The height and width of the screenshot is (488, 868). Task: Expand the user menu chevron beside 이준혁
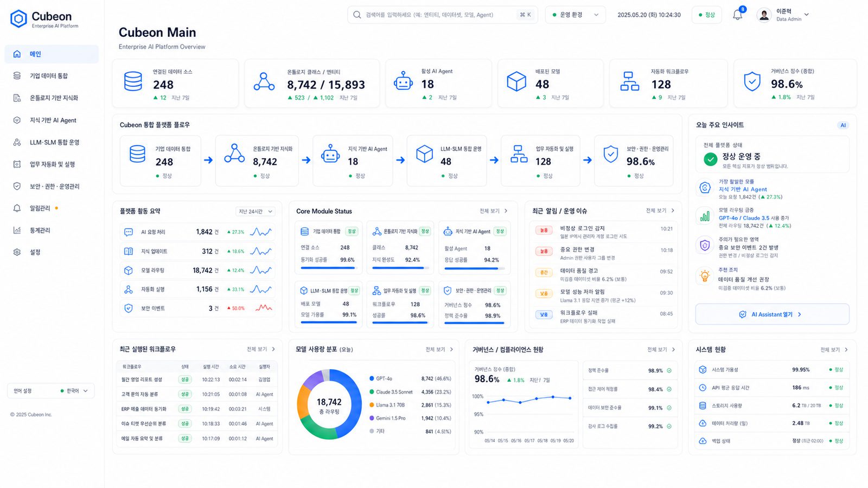click(x=807, y=15)
